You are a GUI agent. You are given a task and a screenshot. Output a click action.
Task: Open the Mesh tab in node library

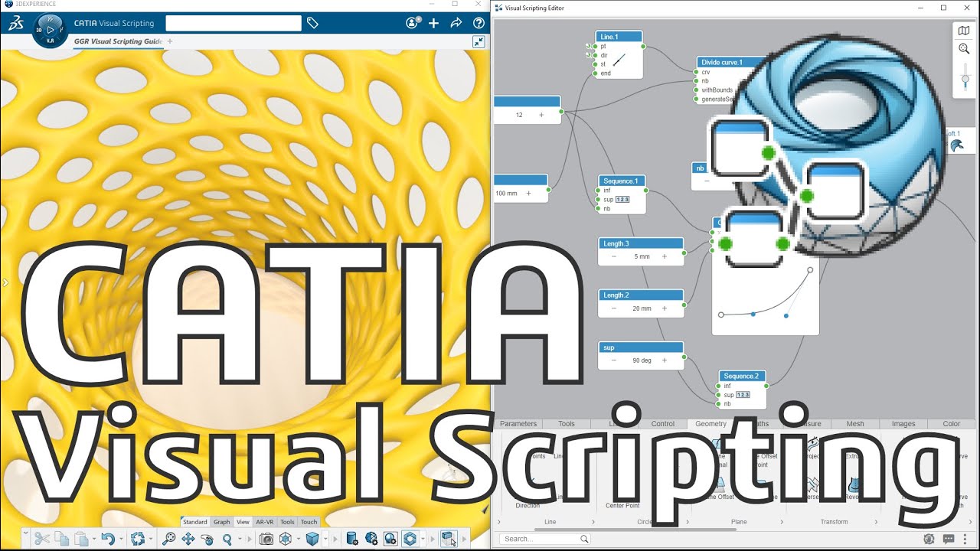pos(855,424)
